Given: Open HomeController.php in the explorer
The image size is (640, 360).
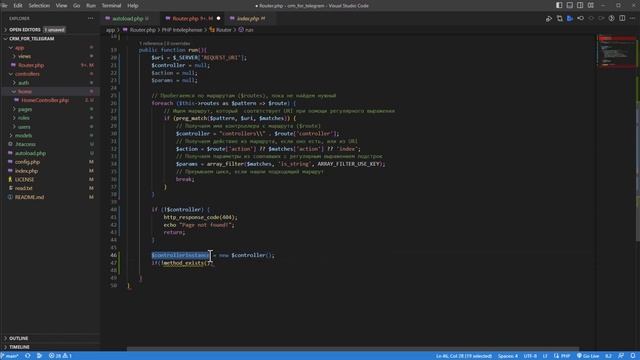Looking at the screenshot, I should click(50, 100).
